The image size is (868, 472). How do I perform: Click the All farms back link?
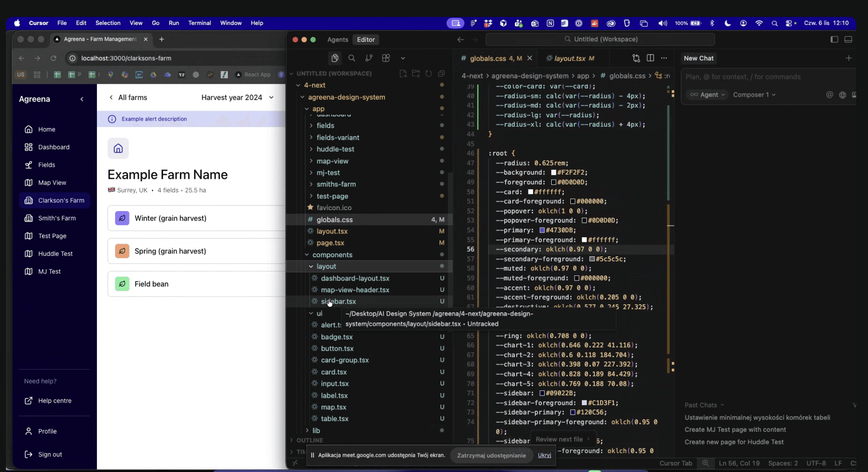[x=128, y=97]
